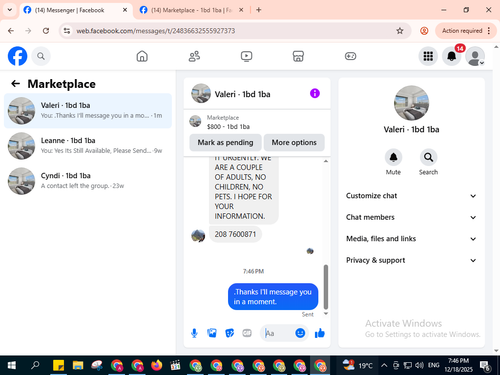Open Firefox from the taskbar

pos(156,365)
